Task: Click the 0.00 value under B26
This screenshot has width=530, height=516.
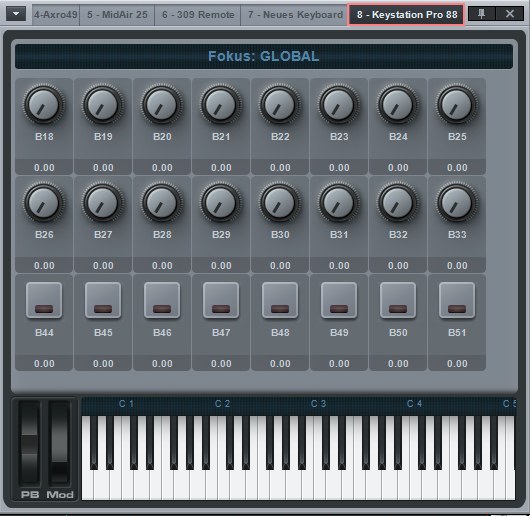Action: pyautogui.click(x=44, y=266)
